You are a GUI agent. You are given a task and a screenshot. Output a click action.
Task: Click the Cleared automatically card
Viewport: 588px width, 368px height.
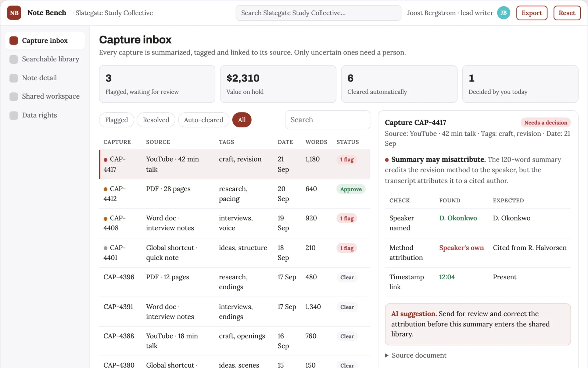399,84
